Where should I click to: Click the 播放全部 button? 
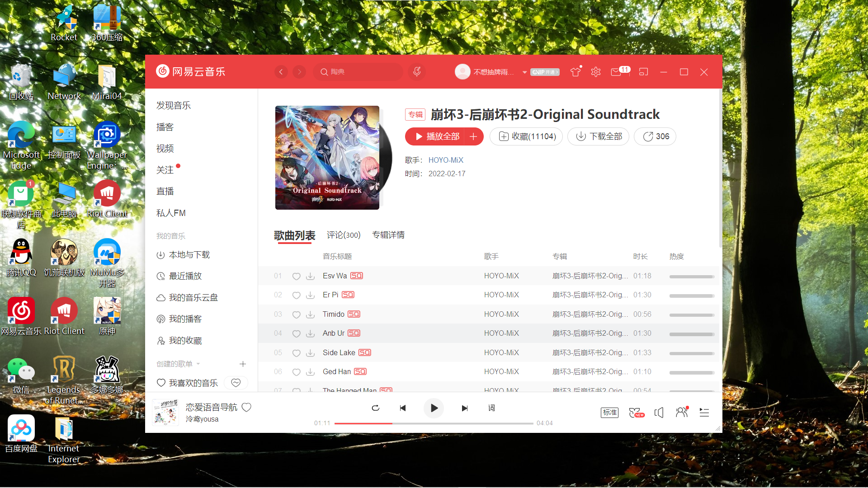[x=437, y=136]
